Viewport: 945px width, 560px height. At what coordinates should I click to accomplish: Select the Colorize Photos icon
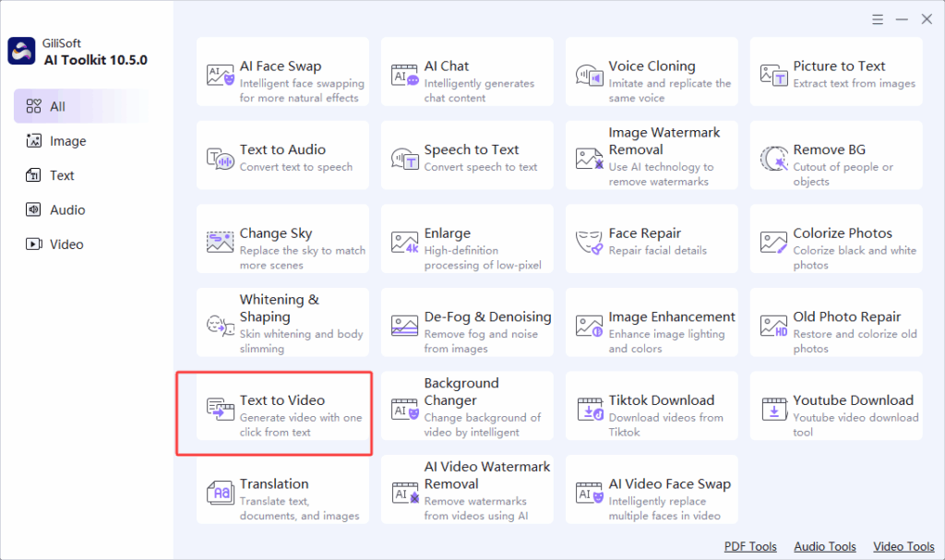click(774, 242)
